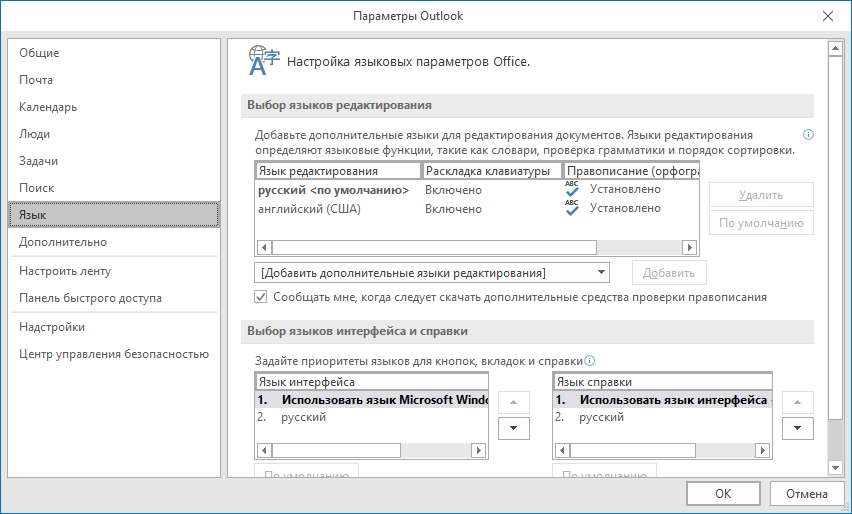Select Использовать язык Microsoft Windows in display list
Image resolution: width=852 pixels, height=514 pixels.
coord(372,400)
